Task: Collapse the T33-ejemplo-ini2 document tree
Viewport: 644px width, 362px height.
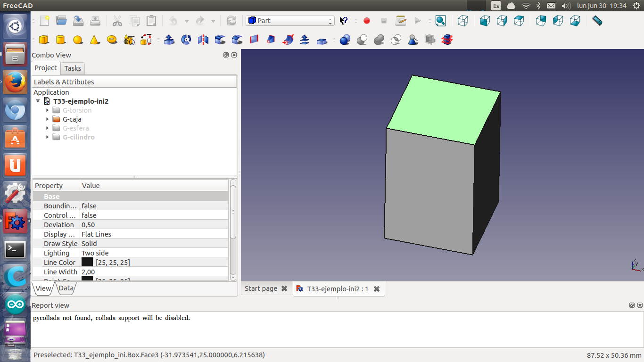Action: [x=38, y=101]
